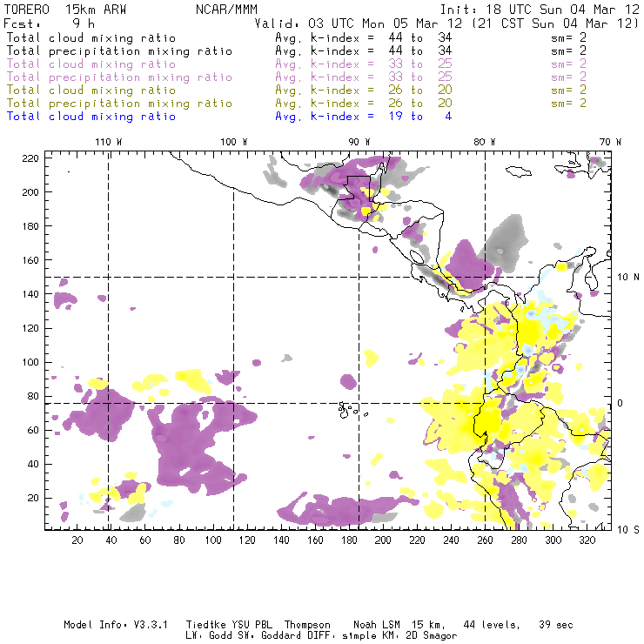
Task: Click the '240' label on the horizontal axis
Action: coord(451,540)
